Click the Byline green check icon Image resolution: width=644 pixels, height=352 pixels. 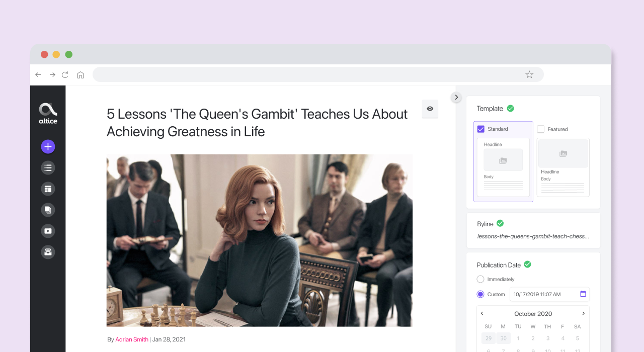pyautogui.click(x=500, y=223)
